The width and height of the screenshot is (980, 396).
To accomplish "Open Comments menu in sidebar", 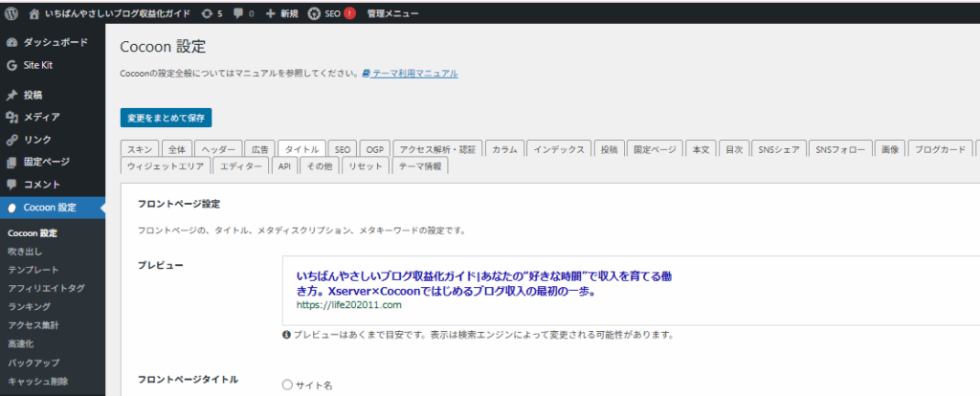I will point(41,184).
